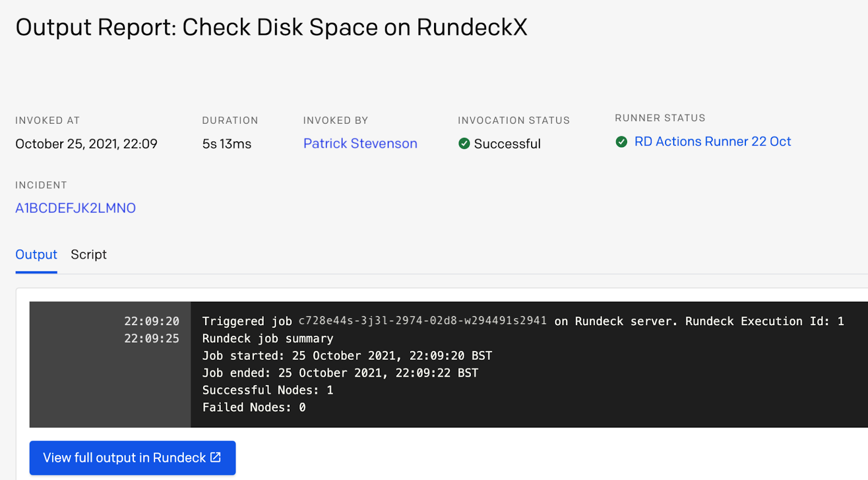This screenshot has width=868, height=480.
Task: Click the Rundeck Execution Id: 1 text
Action: click(x=765, y=321)
